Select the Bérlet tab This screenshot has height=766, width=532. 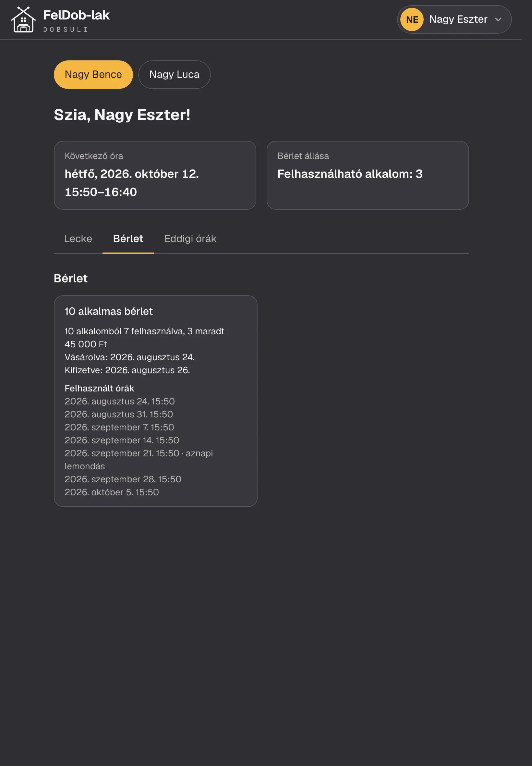(128, 239)
